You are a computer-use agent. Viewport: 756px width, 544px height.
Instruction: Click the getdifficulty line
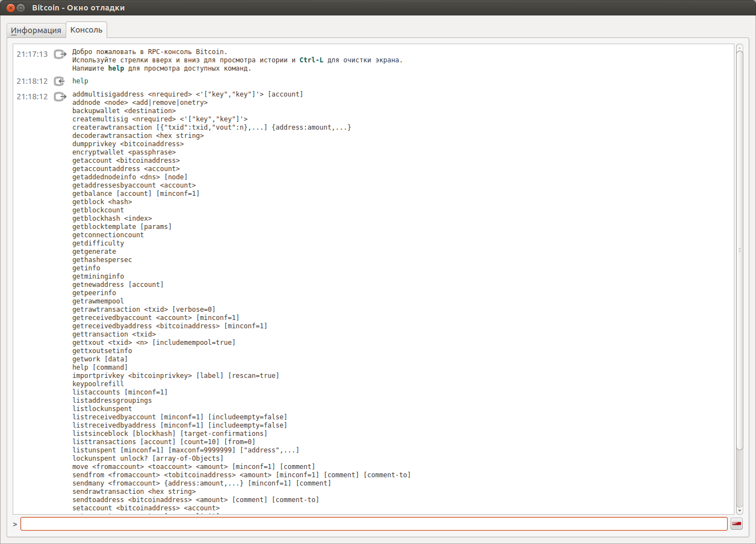[x=98, y=243]
